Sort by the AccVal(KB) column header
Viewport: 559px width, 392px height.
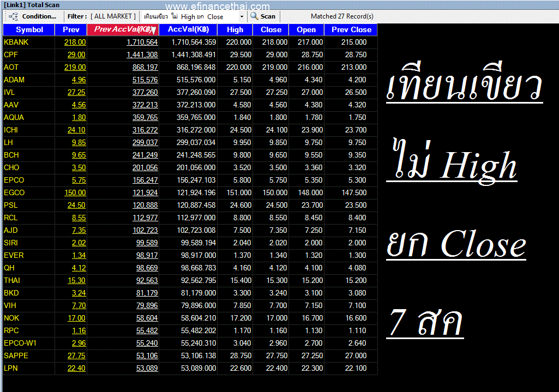click(188, 29)
